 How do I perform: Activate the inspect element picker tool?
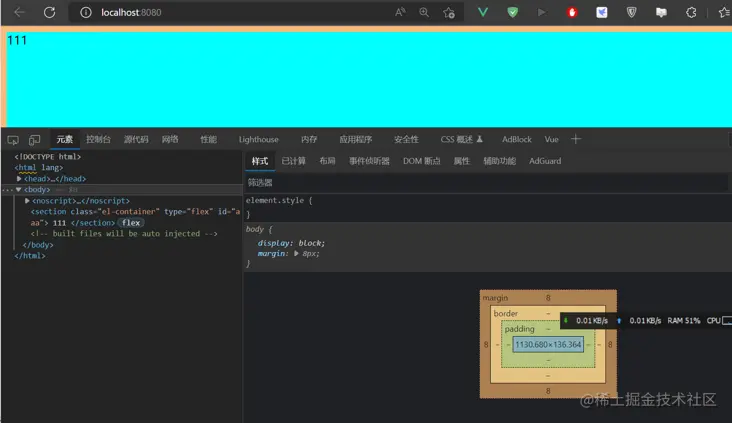pyautogui.click(x=13, y=140)
